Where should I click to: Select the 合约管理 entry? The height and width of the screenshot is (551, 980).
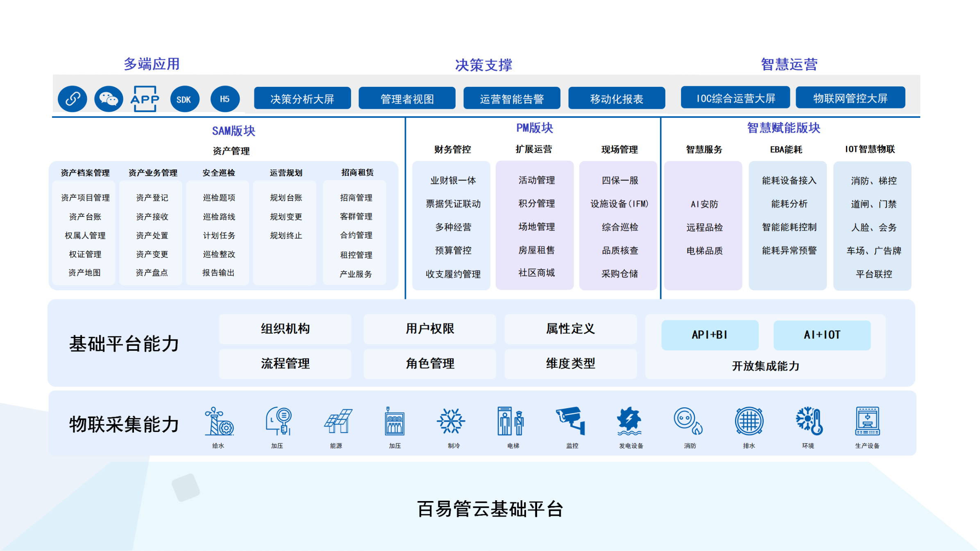tap(356, 235)
